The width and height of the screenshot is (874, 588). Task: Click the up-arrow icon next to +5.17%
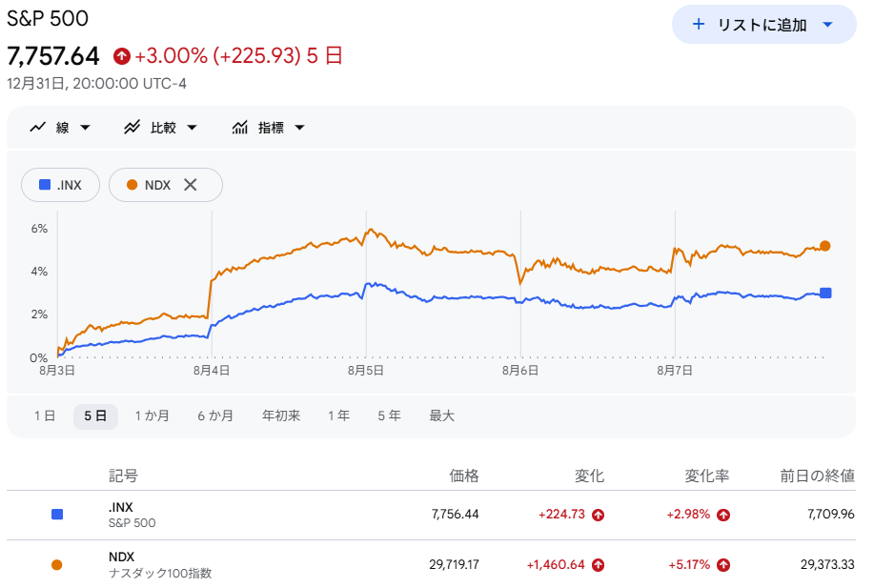pos(723,565)
